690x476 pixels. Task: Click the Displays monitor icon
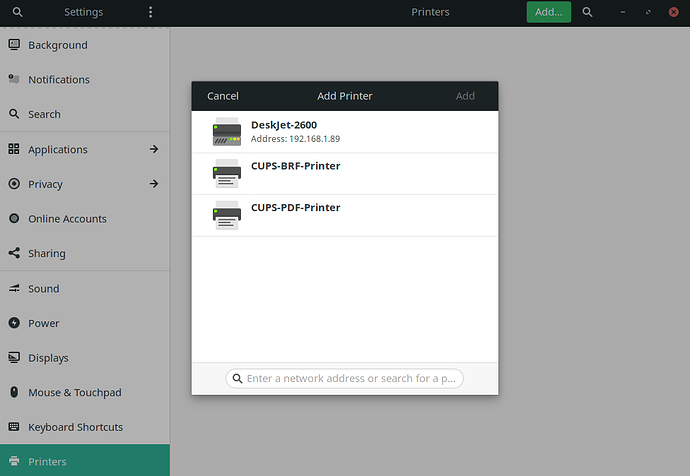pos(14,358)
